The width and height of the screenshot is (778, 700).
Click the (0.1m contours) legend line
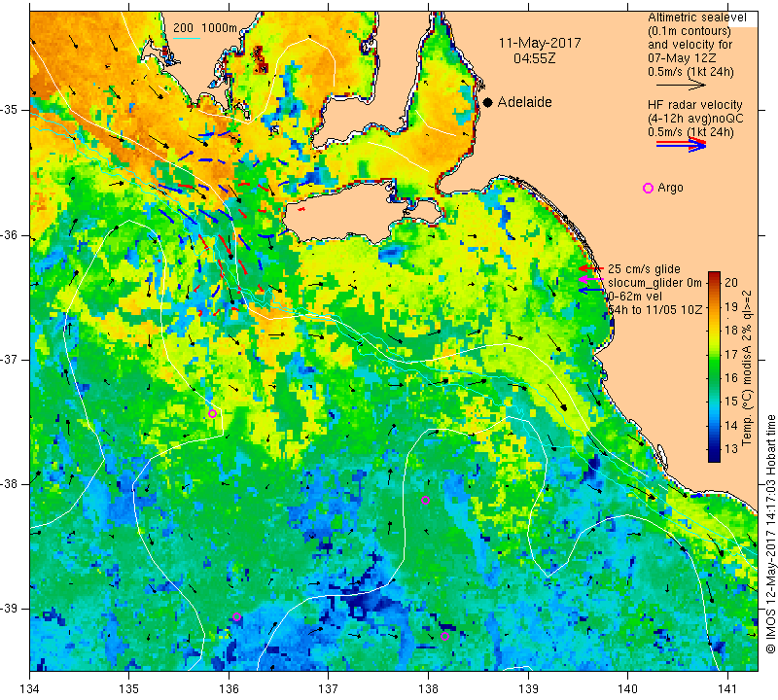689,31
